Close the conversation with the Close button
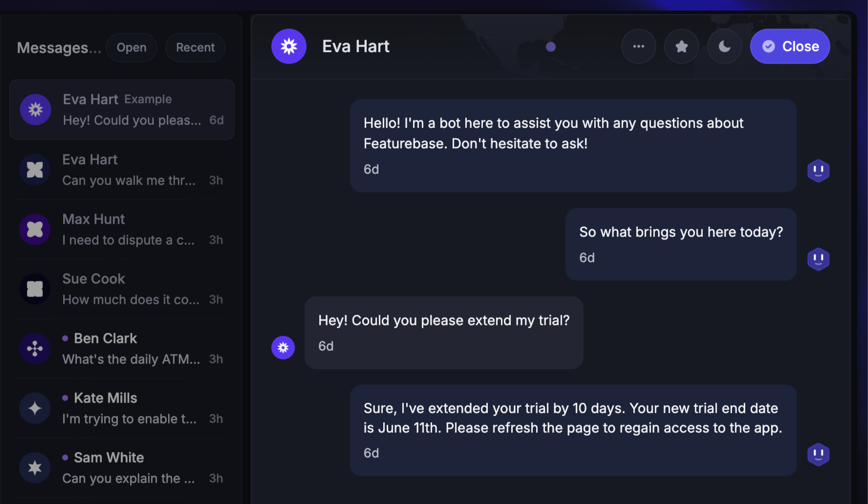The image size is (868, 504). click(790, 47)
